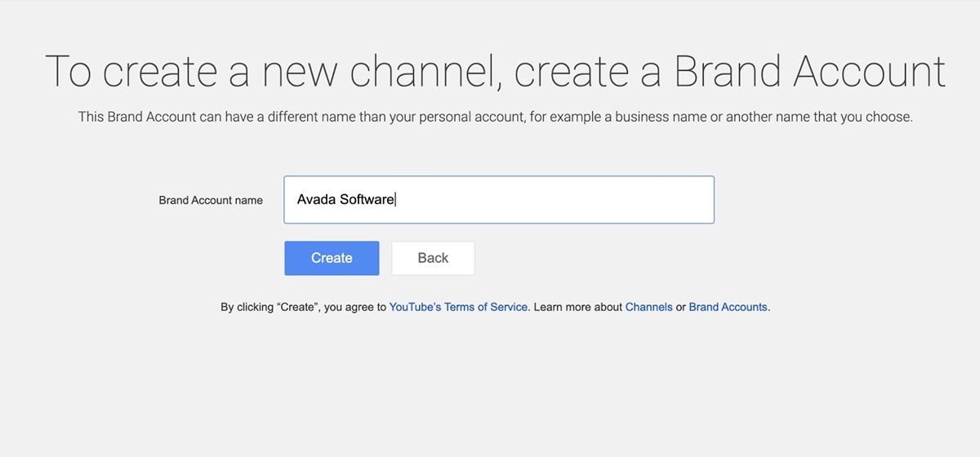
Task: Follow the Channels learn more link
Action: click(648, 308)
